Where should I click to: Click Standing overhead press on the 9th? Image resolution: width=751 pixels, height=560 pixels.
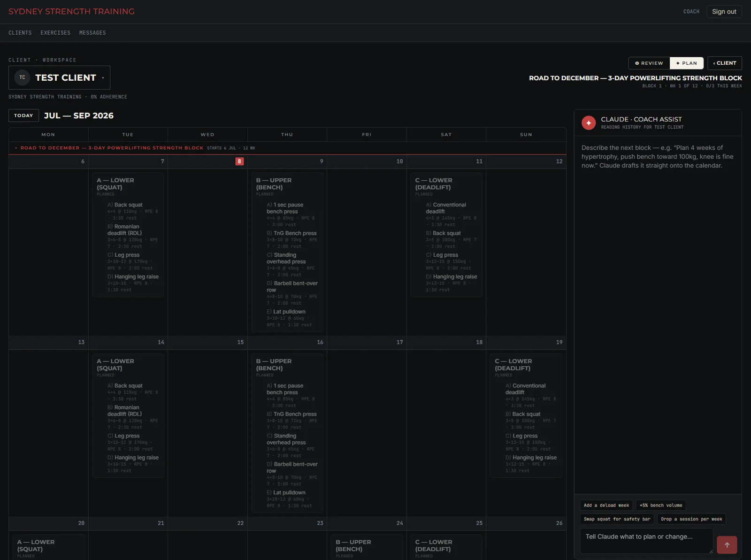point(286,259)
